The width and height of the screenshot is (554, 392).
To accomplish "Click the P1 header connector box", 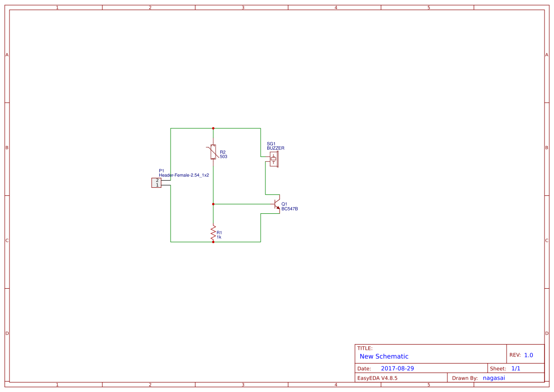I will [x=156, y=183].
